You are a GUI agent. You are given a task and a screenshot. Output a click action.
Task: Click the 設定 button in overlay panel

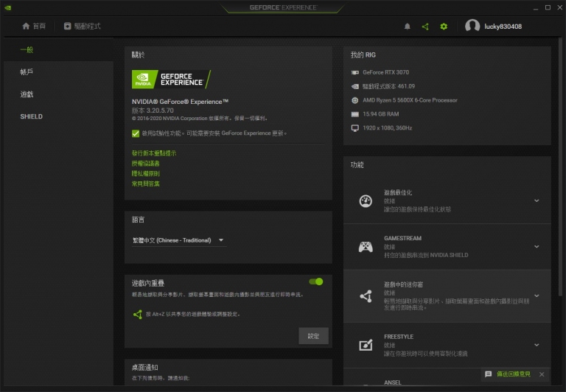(313, 336)
